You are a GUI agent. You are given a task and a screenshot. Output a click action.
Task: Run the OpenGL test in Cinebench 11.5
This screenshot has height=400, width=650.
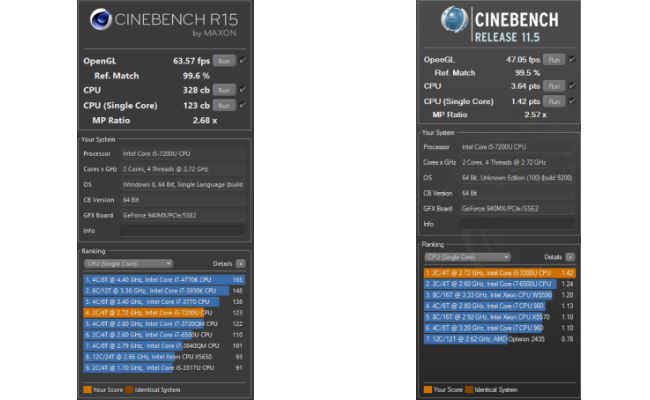(554, 60)
